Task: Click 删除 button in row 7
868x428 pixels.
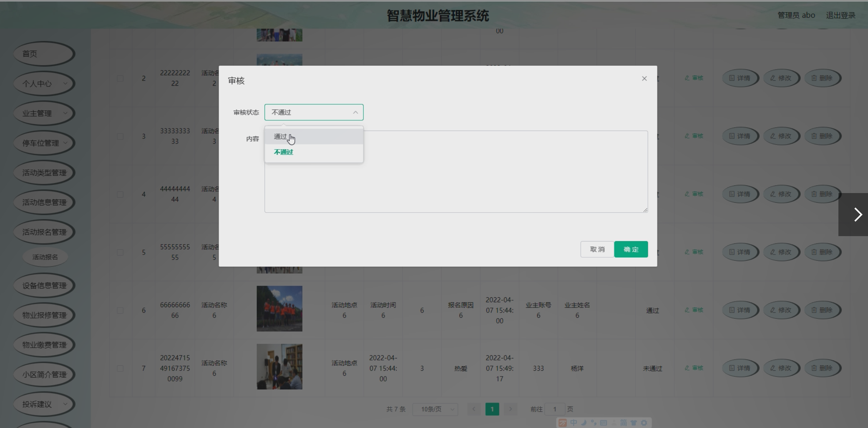Action: [x=822, y=368]
